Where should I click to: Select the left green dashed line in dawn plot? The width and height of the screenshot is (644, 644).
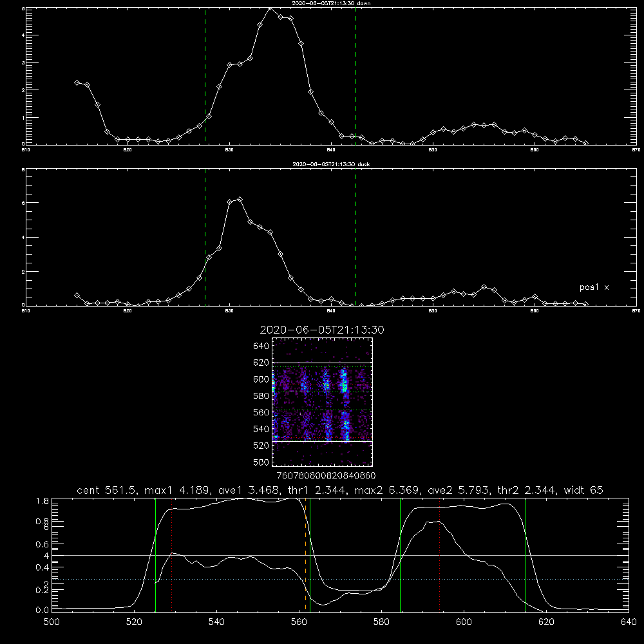coord(205,76)
